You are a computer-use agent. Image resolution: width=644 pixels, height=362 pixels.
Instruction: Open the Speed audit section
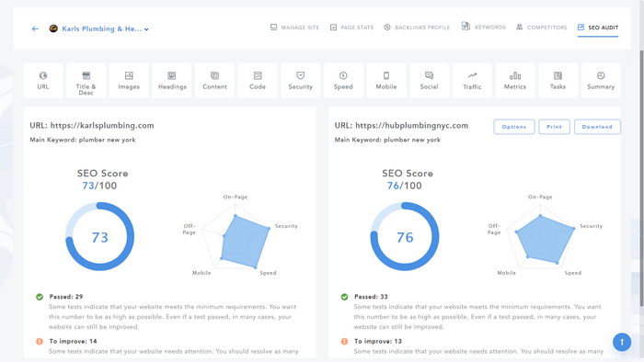pyautogui.click(x=343, y=80)
